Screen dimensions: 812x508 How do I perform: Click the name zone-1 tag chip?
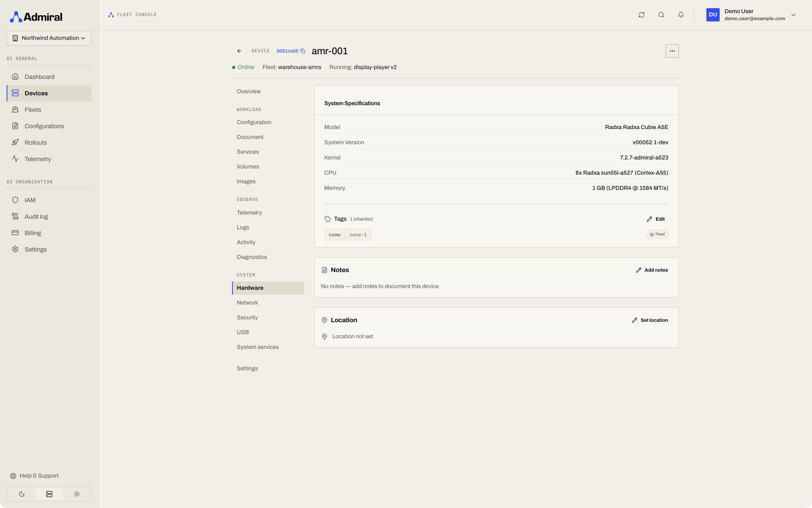(x=348, y=235)
